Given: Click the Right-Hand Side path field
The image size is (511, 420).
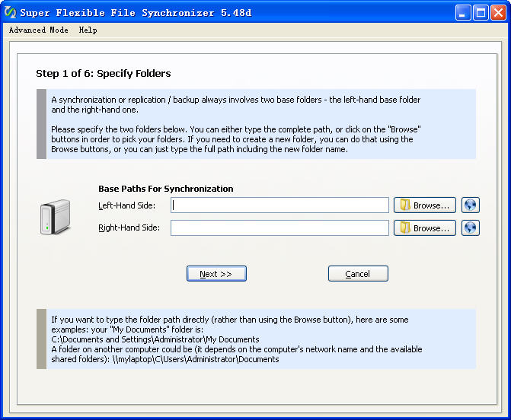Looking at the screenshot, I should pos(279,228).
